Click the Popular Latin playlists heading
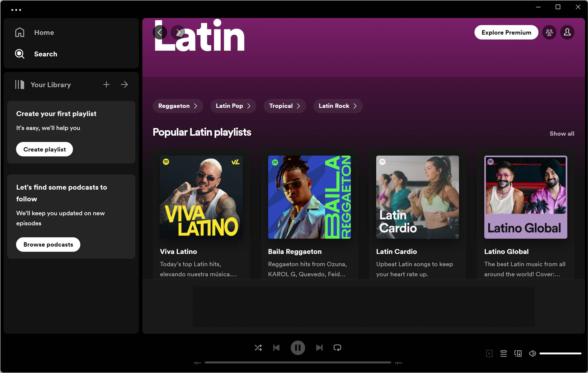The height and width of the screenshot is (373, 588). tap(202, 132)
